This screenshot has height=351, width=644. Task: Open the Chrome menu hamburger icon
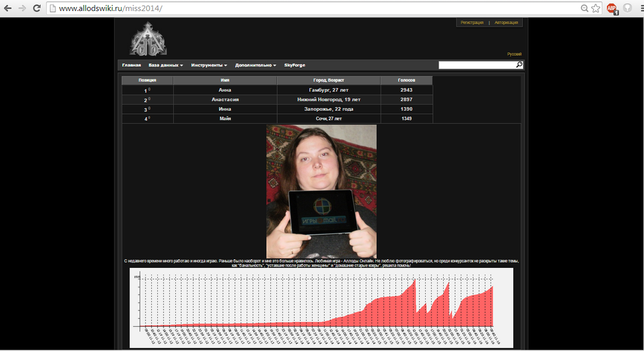(x=641, y=8)
